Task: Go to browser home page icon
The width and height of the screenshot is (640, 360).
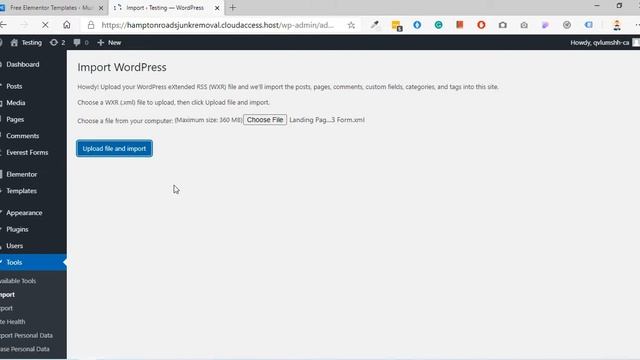Action: click(x=67, y=25)
